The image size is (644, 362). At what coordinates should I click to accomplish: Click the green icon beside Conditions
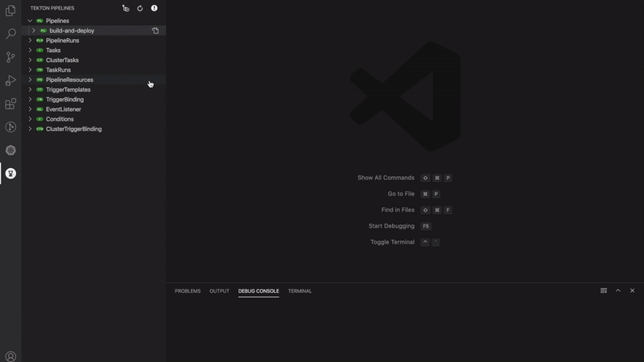pos(39,119)
